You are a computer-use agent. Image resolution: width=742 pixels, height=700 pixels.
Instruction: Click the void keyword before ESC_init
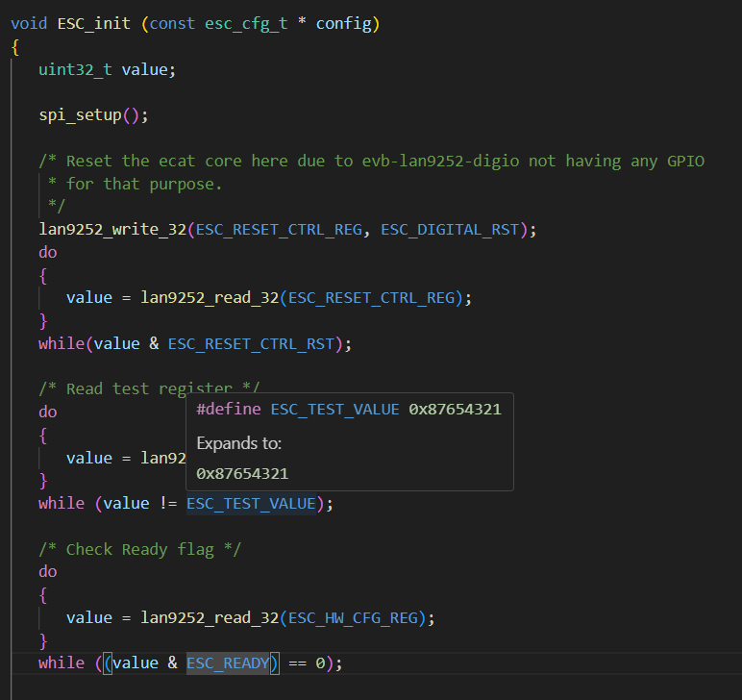coord(29,23)
